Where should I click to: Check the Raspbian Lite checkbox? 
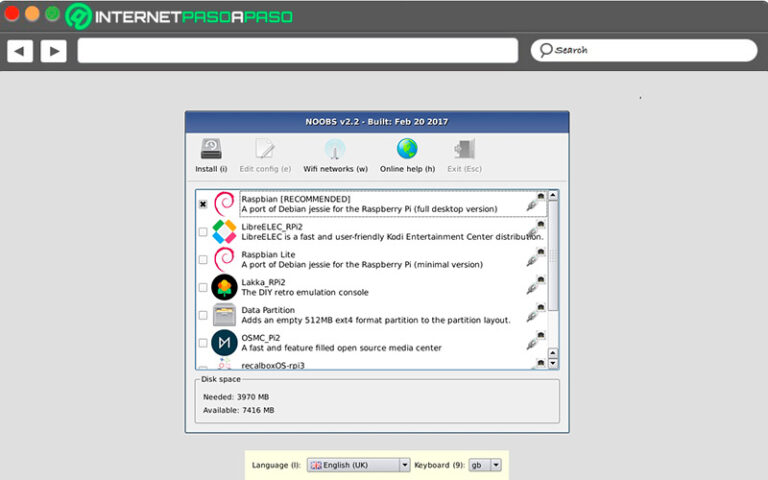click(x=203, y=260)
